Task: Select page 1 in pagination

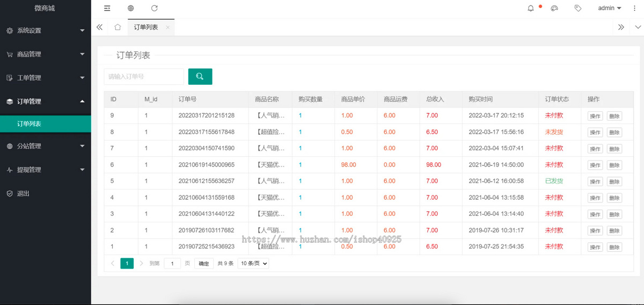Action: click(127, 264)
